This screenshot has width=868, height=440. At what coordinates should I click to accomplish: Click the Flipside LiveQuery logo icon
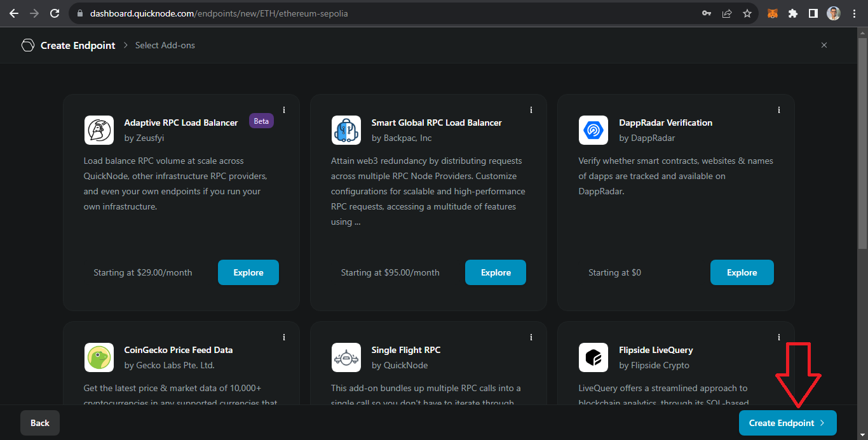[x=593, y=357]
